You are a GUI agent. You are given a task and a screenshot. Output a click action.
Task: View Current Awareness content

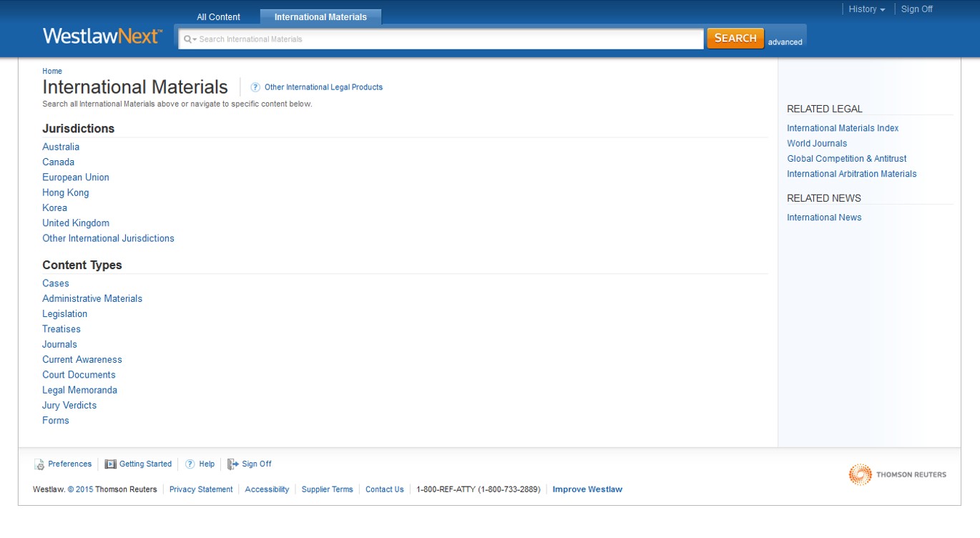[x=82, y=360]
